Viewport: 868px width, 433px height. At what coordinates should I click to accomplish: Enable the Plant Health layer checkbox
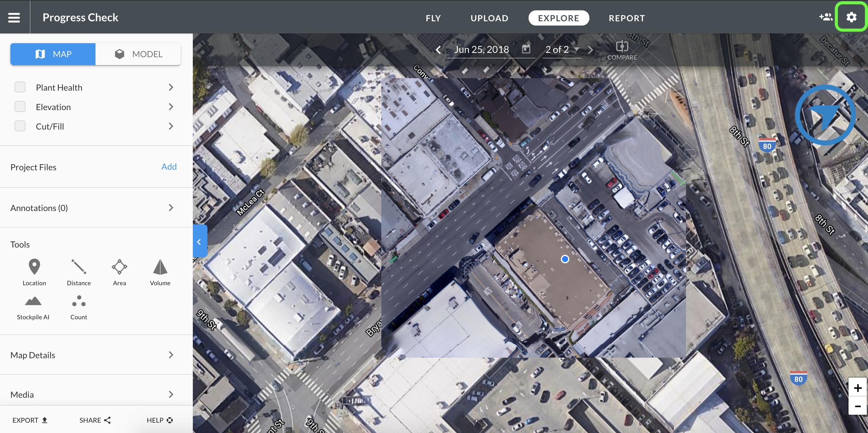tap(20, 87)
